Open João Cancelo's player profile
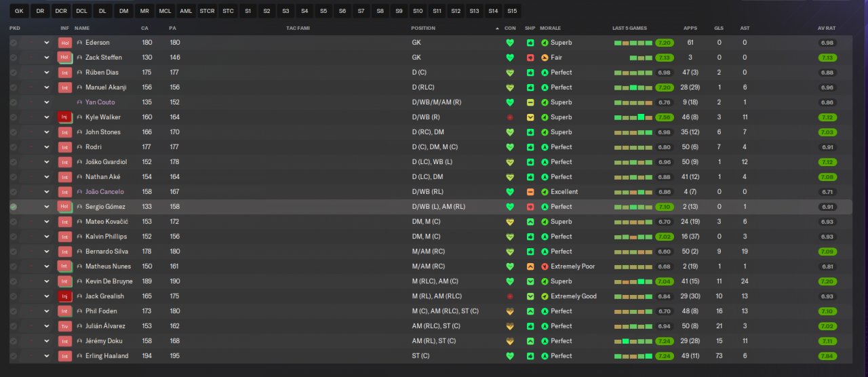The image size is (868, 377). [x=104, y=192]
